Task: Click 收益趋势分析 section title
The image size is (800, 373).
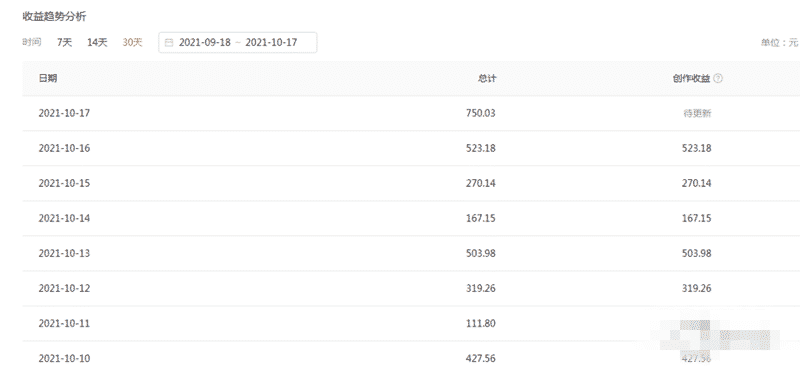Action: coord(55,17)
